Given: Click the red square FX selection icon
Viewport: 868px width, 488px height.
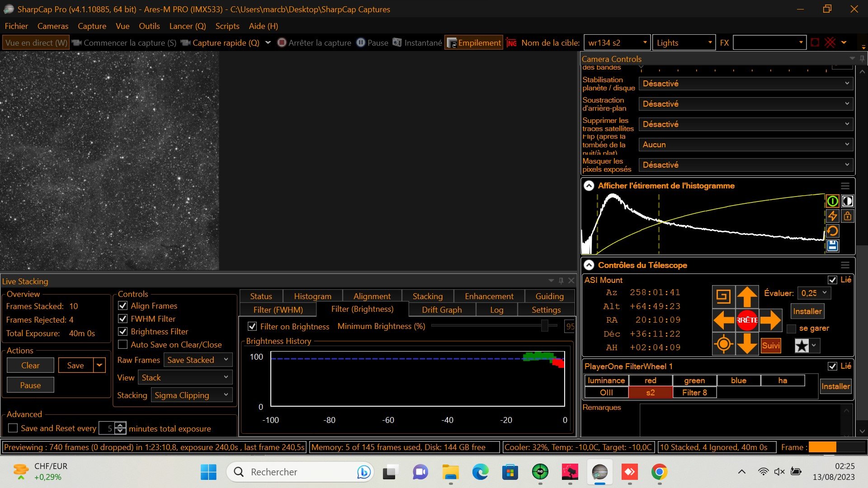Looking at the screenshot, I should pos(815,42).
